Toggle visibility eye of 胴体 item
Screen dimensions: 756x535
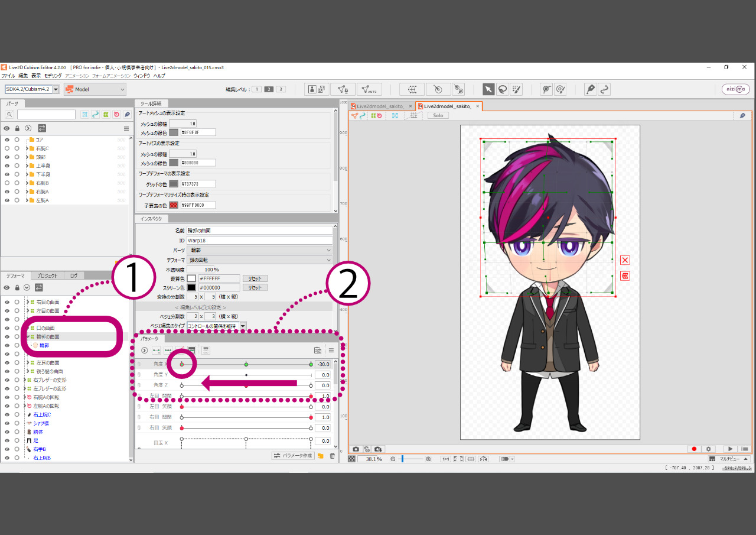point(7,432)
